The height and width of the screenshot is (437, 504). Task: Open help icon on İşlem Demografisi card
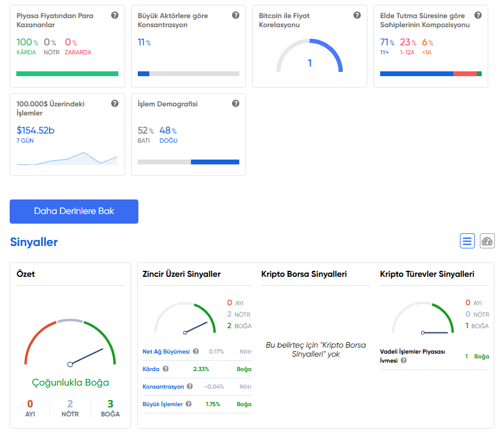236,104
